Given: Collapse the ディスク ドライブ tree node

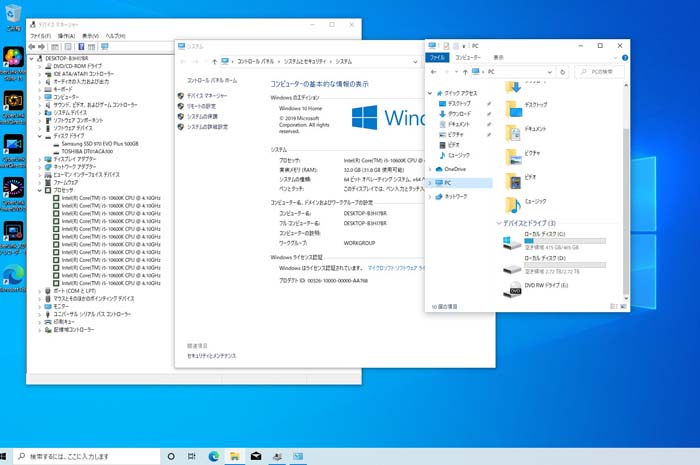Looking at the screenshot, I should 40,136.
